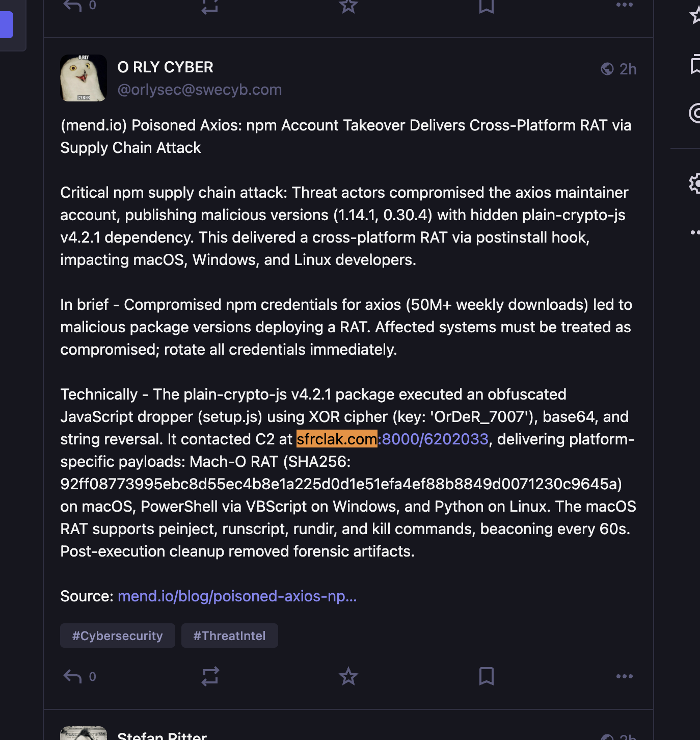Reply to the O RLY CYBER post
Screen dimensions: 700x740
click(73, 676)
